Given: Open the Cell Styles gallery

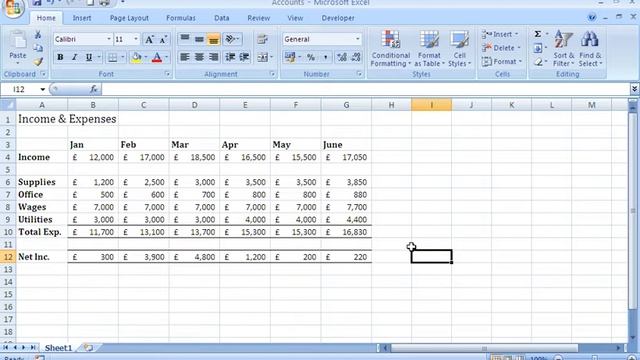Looking at the screenshot, I should (x=460, y=48).
